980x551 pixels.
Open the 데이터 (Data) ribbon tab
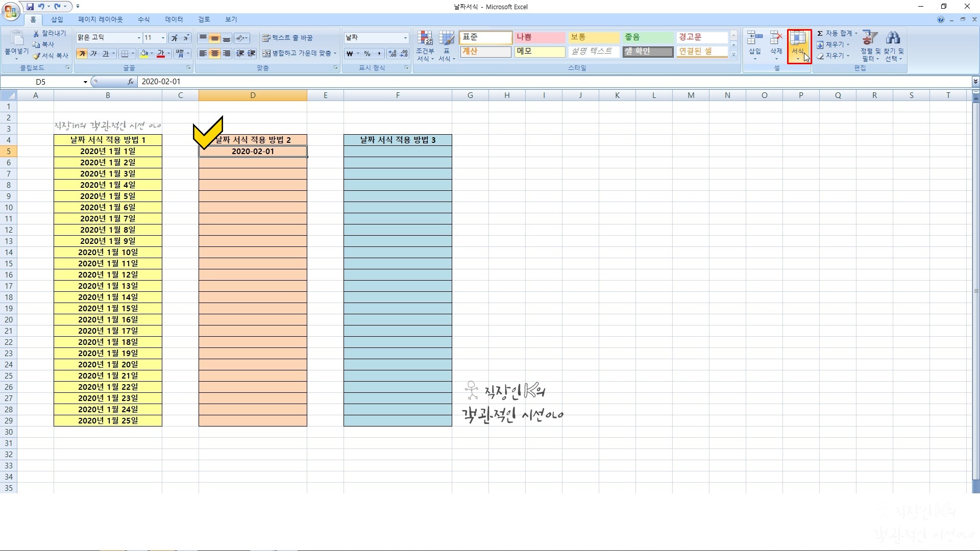(174, 19)
